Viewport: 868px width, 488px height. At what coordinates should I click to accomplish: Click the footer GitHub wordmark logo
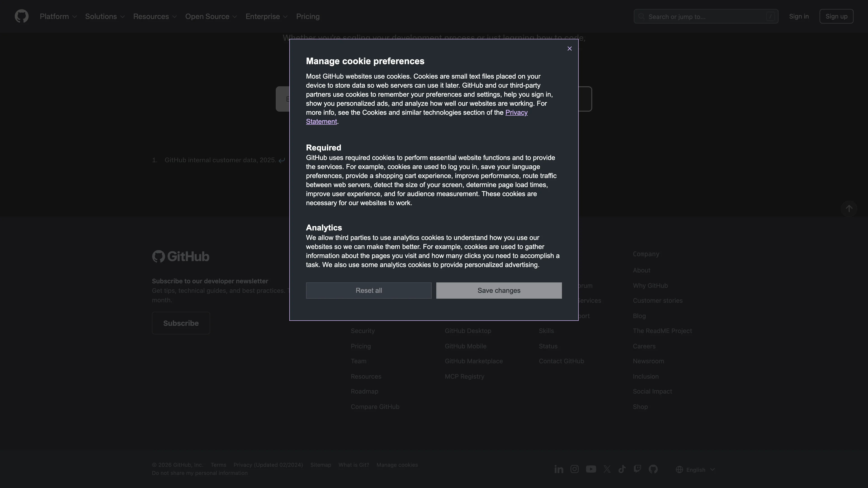point(181,257)
